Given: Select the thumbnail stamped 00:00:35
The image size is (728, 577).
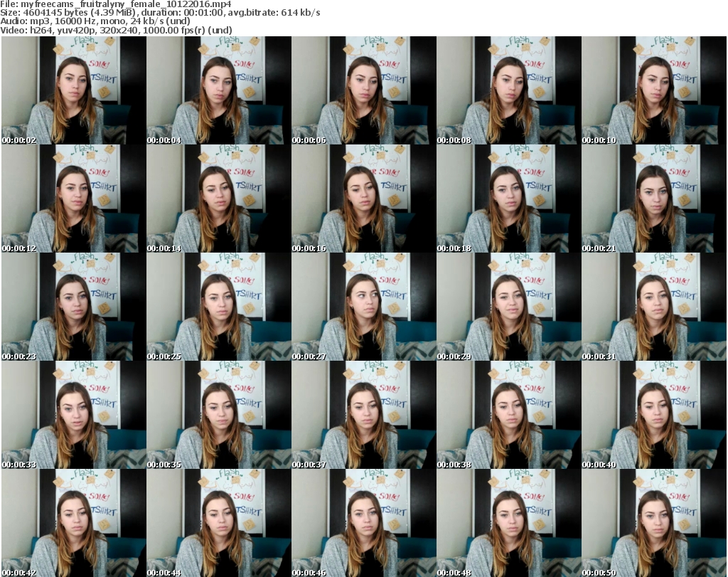Looking at the screenshot, I should pos(219,415).
